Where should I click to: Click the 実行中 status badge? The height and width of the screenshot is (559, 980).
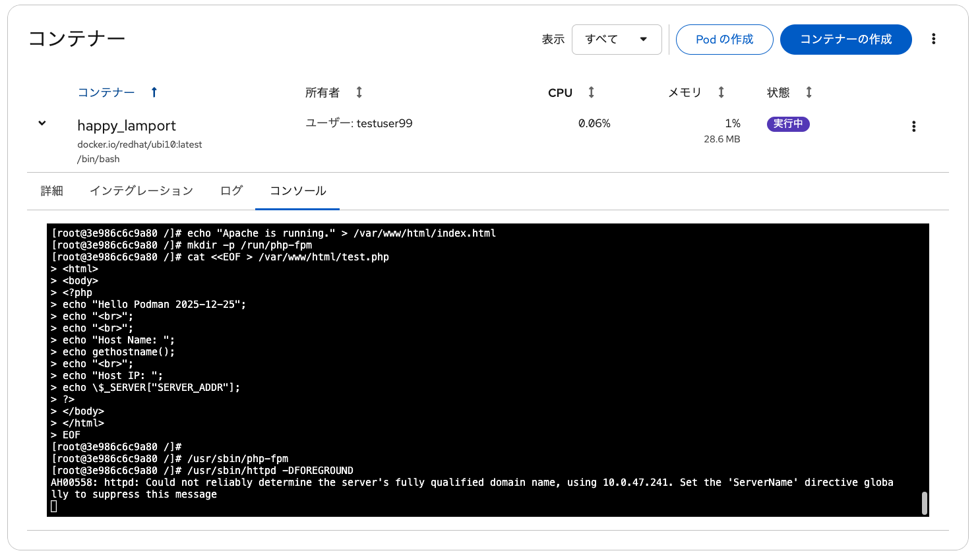[x=788, y=124]
